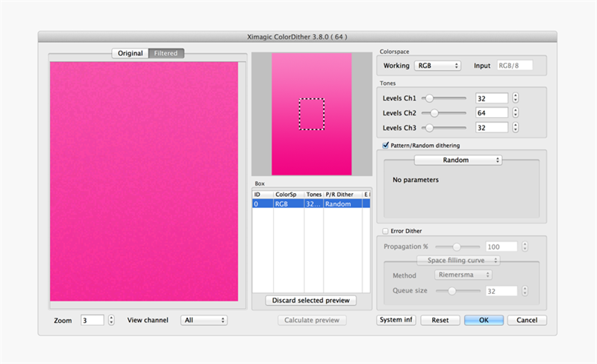Switch to the Filtered tab

tap(166, 53)
